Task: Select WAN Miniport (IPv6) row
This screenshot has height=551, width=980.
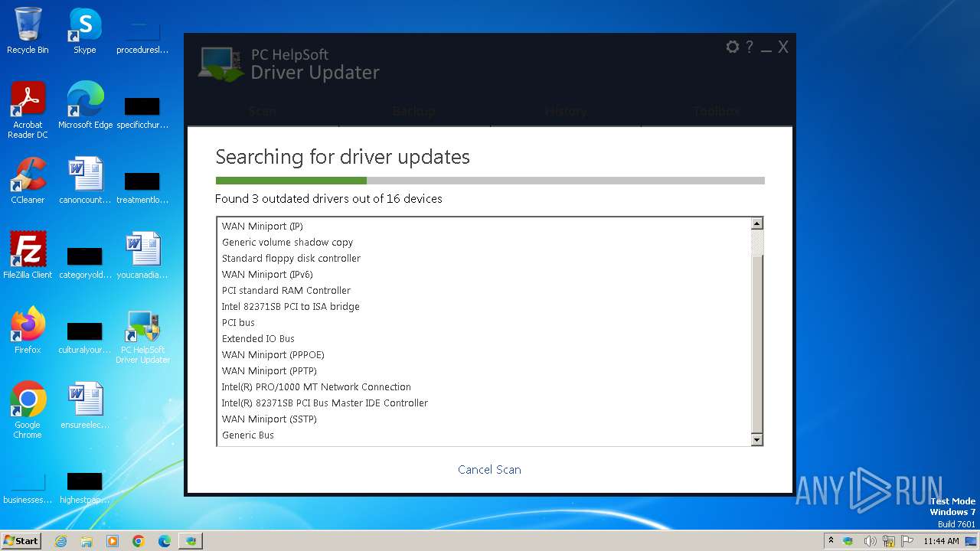Action: pyautogui.click(x=484, y=275)
